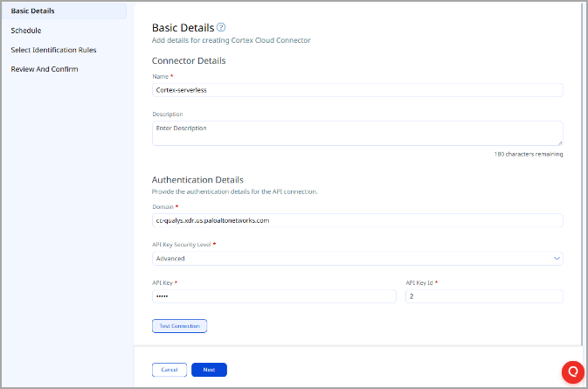
Task: Click the masked API Key field
Action: (x=274, y=296)
